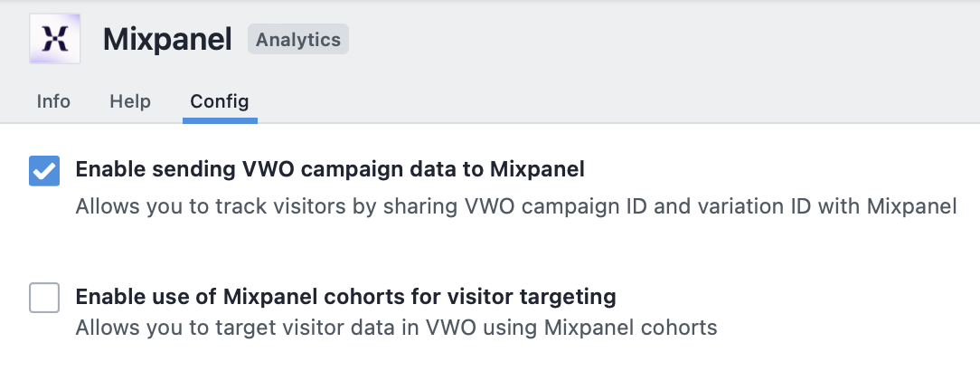Select the Config tab

coord(220,101)
